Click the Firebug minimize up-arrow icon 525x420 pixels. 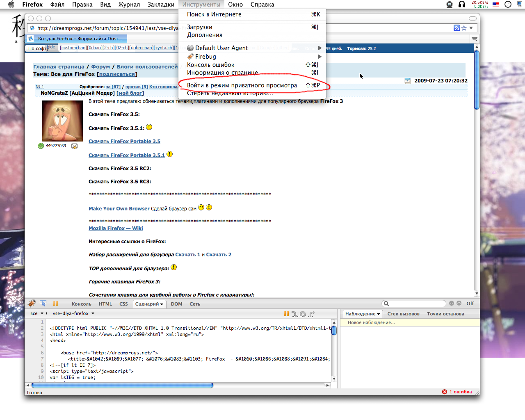point(459,303)
